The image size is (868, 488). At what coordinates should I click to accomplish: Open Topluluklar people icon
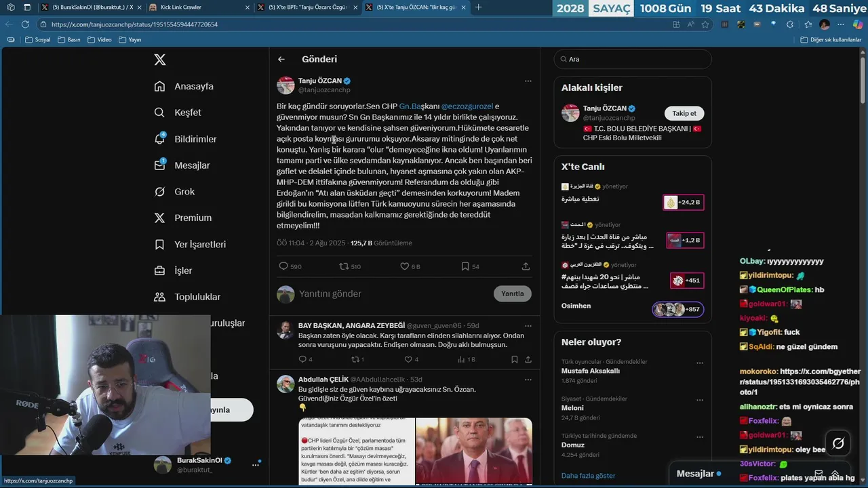[159, 297]
